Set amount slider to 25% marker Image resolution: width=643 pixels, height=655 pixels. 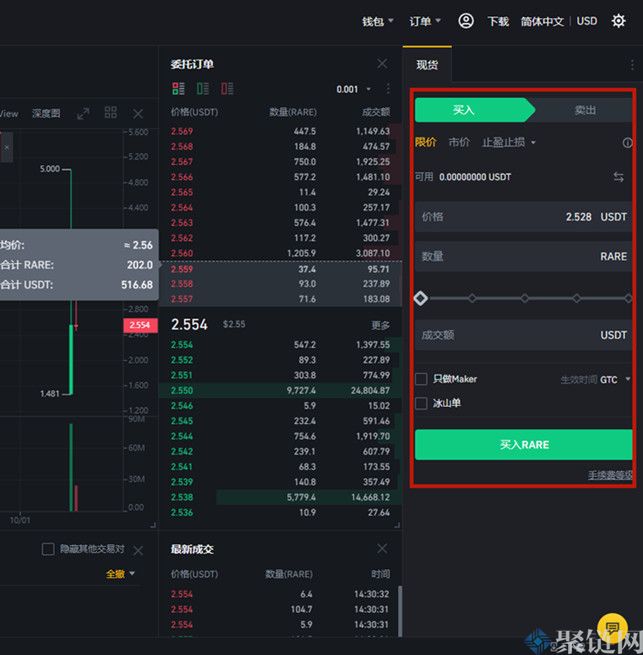point(473,298)
